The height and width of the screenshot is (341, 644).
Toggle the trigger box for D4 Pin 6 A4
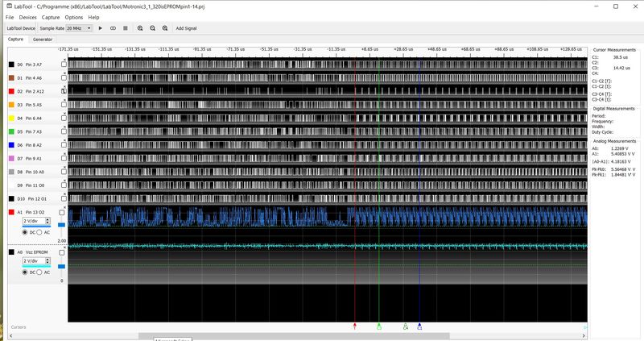64,118
